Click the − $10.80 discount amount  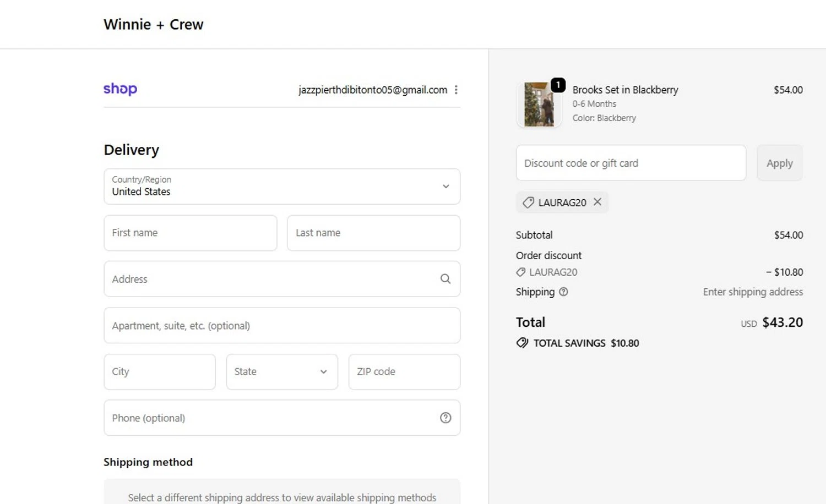[784, 272]
